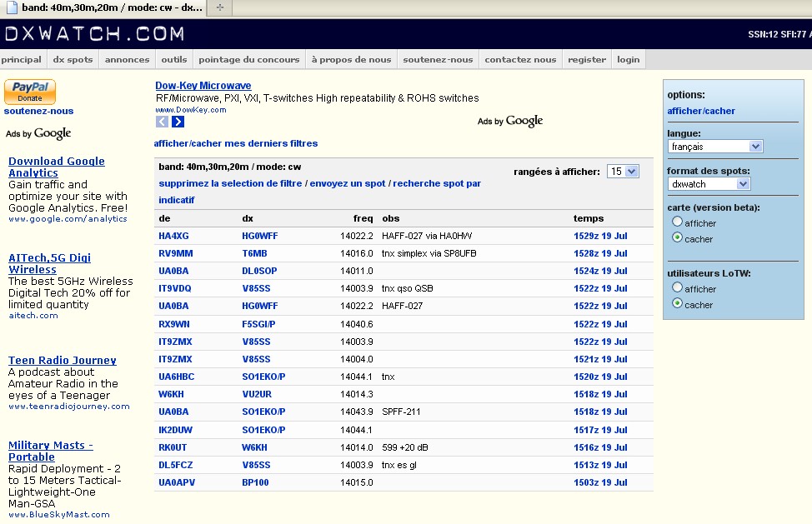Screen dimensions: 812x524
Task: Click 'T6MB' callsign in dx column
Action: coord(254,253)
